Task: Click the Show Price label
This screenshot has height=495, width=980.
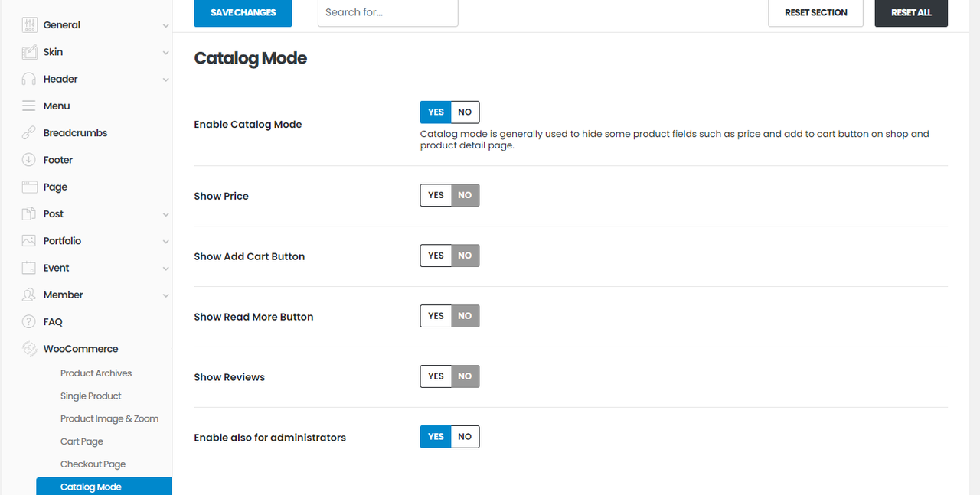Action: click(221, 196)
